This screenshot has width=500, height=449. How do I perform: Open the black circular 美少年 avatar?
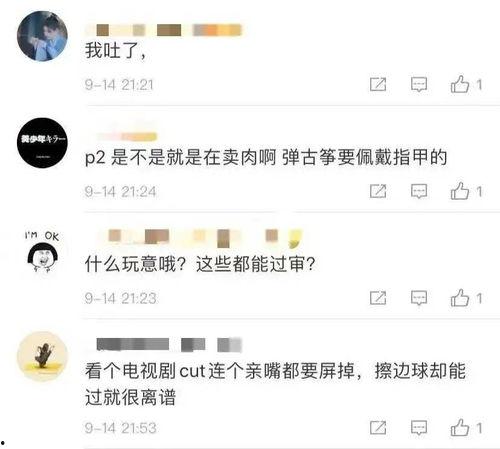click(x=42, y=143)
